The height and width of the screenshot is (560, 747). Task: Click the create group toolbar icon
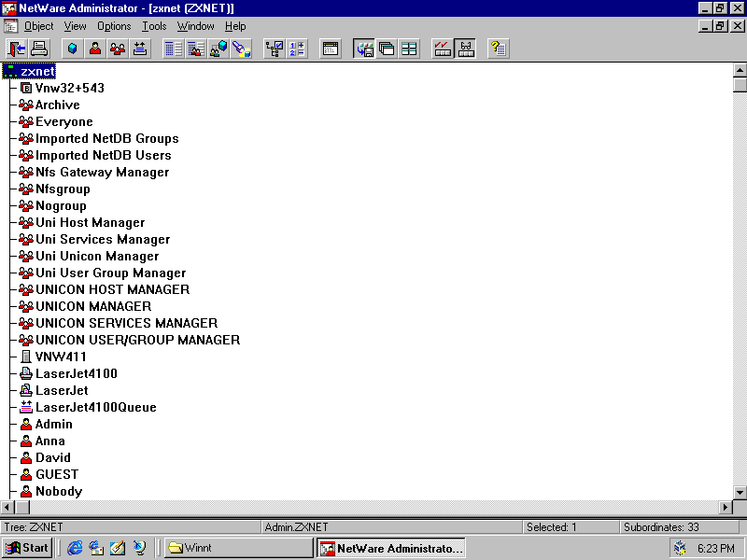tap(118, 49)
